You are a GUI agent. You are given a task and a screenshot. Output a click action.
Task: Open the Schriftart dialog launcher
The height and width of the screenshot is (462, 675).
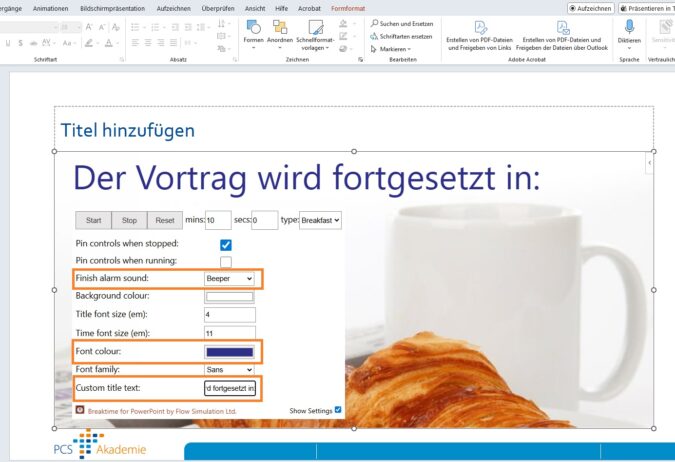pyautogui.click(x=122, y=59)
